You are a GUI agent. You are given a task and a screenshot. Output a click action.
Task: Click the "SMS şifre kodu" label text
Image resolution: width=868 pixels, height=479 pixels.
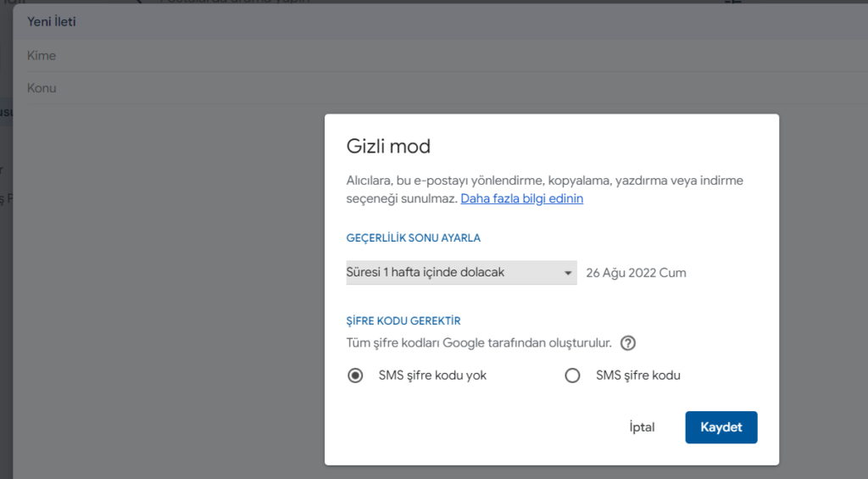637,376
